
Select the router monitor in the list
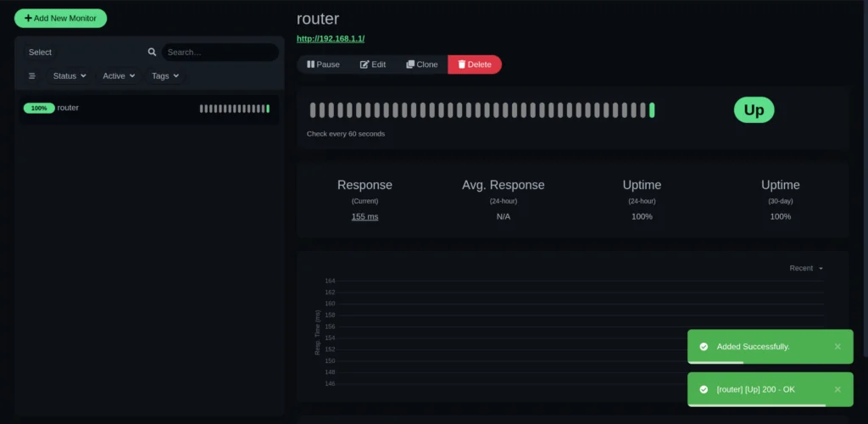click(x=149, y=109)
